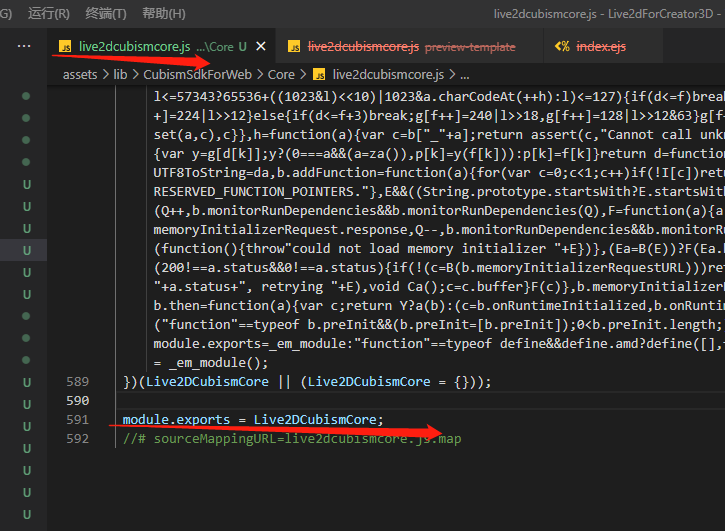Close the live2dcubismcore.js Core tab
725x531 pixels.
(261, 46)
